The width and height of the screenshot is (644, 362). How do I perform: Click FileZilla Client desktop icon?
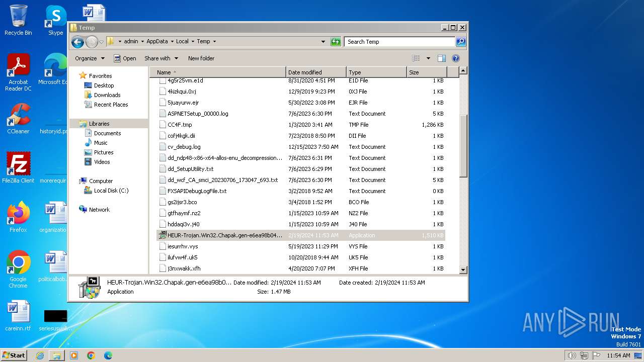(18, 167)
